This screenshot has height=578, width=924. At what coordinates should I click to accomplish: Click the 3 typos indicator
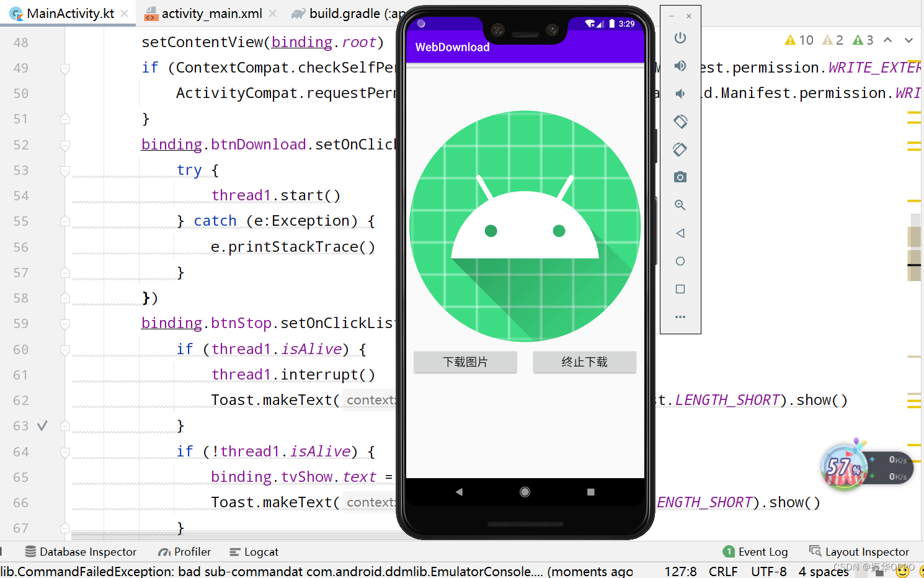[863, 40]
